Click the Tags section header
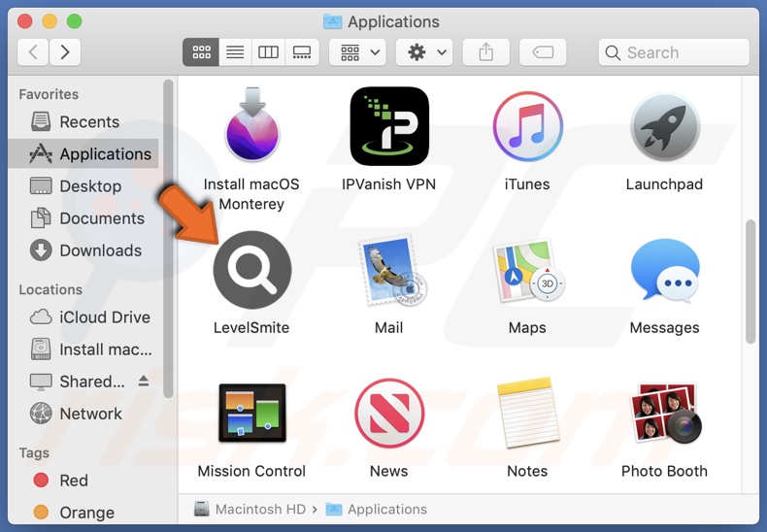This screenshot has height=532, width=767. (34, 452)
